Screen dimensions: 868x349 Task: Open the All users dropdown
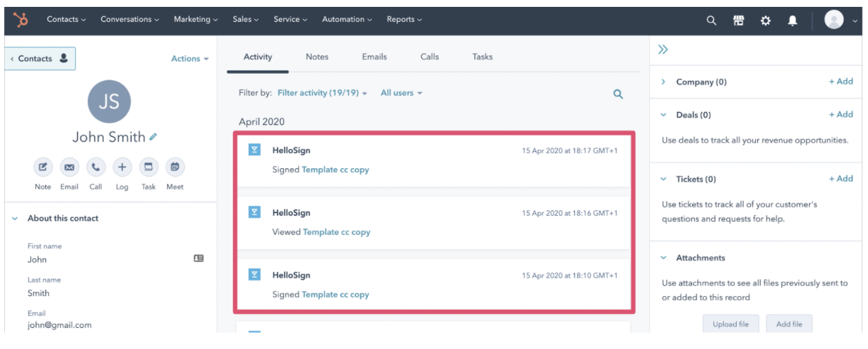(x=402, y=93)
